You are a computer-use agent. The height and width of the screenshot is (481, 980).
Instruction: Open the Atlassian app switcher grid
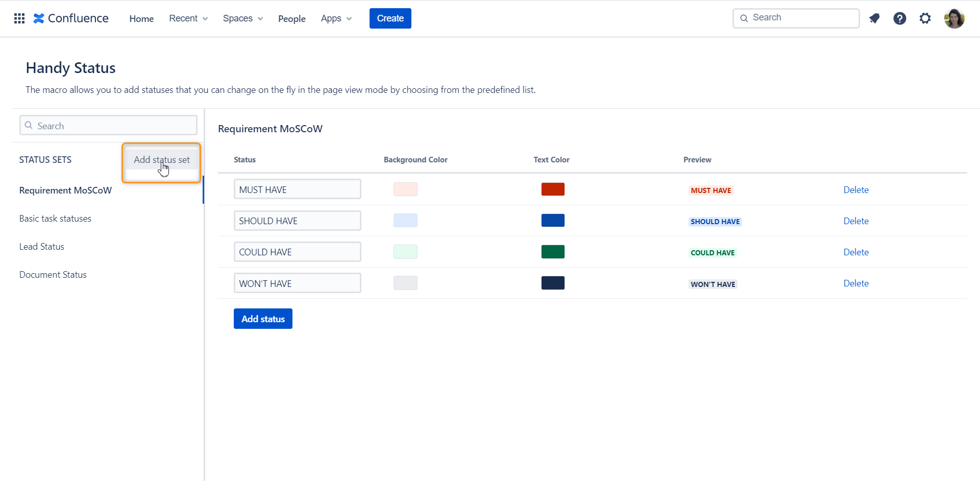pos(19,18)
